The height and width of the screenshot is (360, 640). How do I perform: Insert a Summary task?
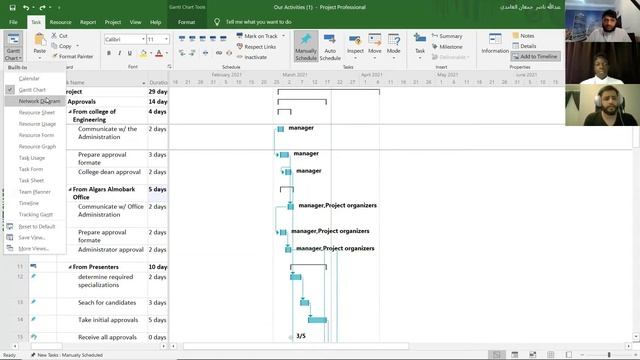(x=447, y=36)
